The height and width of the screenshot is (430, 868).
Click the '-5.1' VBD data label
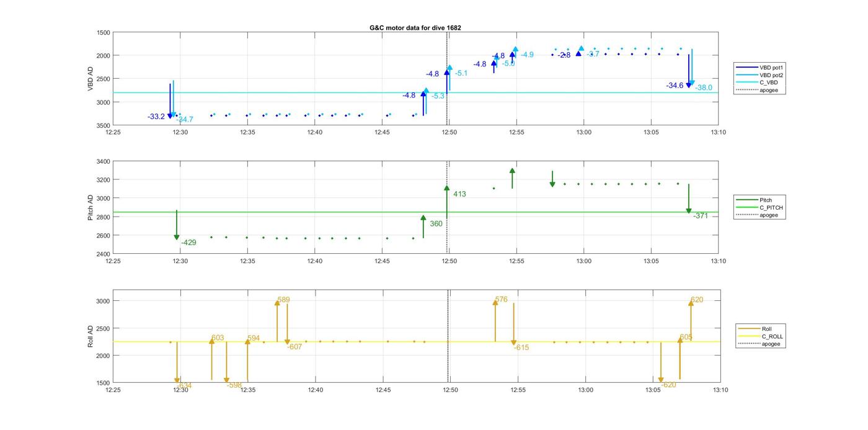tap(461, 73)
